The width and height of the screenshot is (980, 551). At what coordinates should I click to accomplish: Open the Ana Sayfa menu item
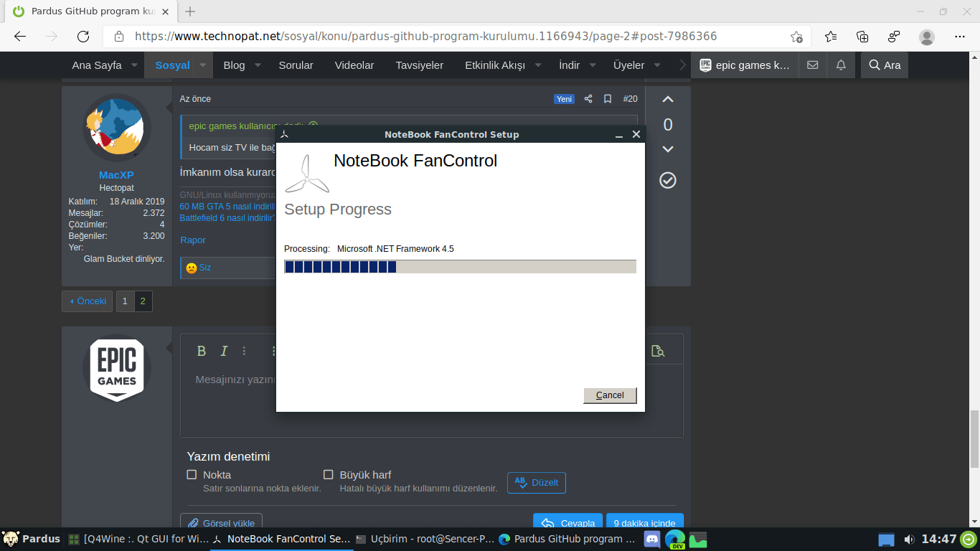pyautogui.click(x=97, y=65)
